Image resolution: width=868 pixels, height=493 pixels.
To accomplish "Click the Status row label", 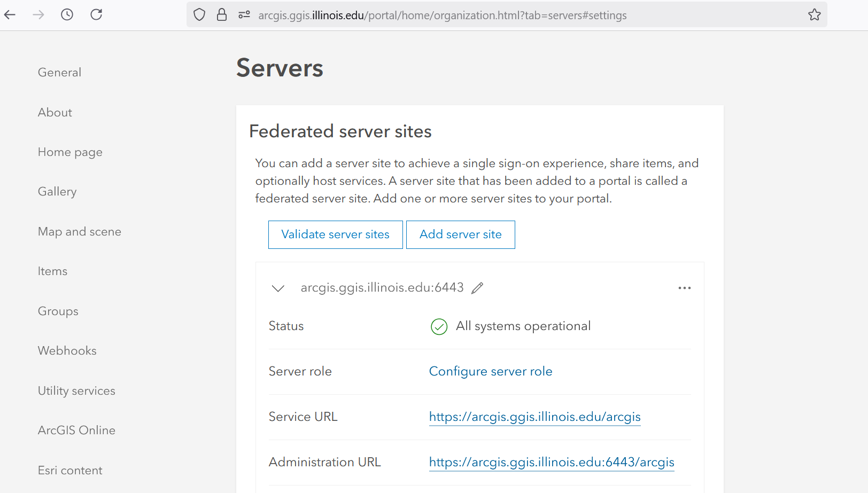I will point(286,326).
